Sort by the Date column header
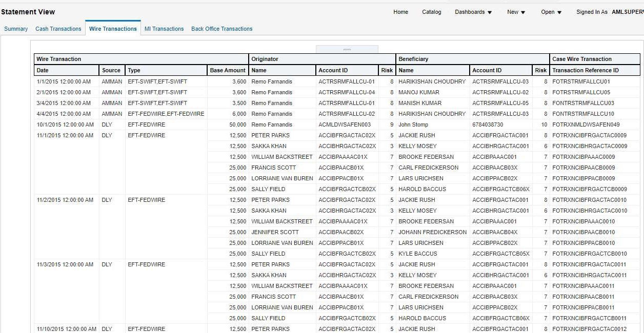This screenshot has height=333, width=644. pos(41,70)
